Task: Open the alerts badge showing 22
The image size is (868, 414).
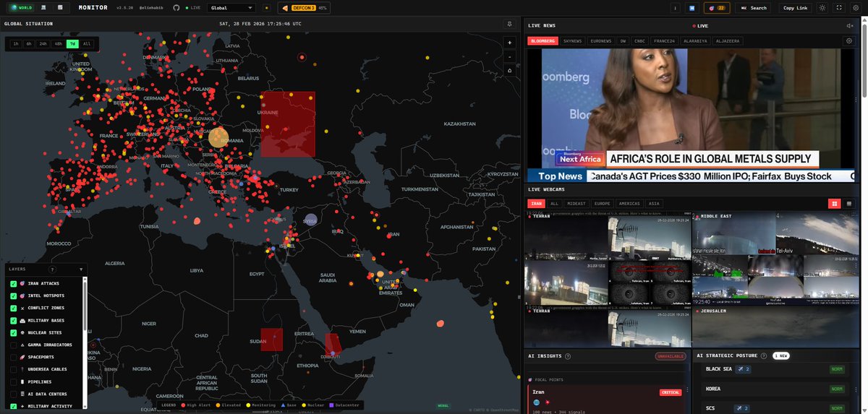Action: pos(717,7)
